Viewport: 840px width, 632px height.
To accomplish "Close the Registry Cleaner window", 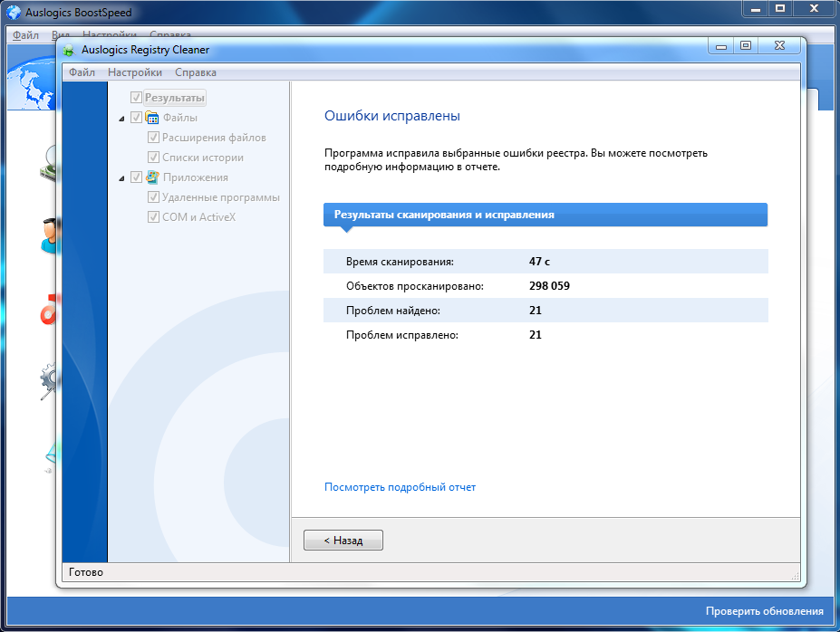I will pos(779,45).
